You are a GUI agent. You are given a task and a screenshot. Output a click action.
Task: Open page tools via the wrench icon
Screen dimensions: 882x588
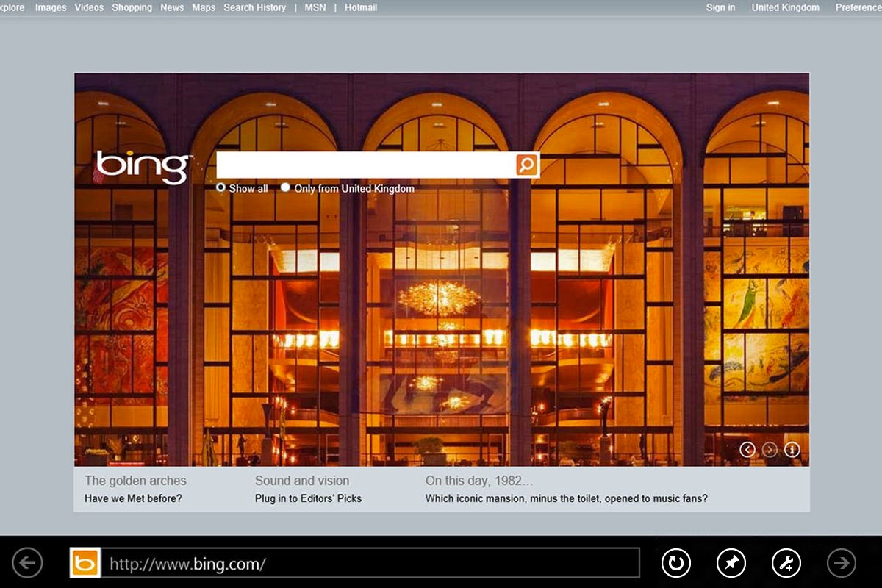786,564
